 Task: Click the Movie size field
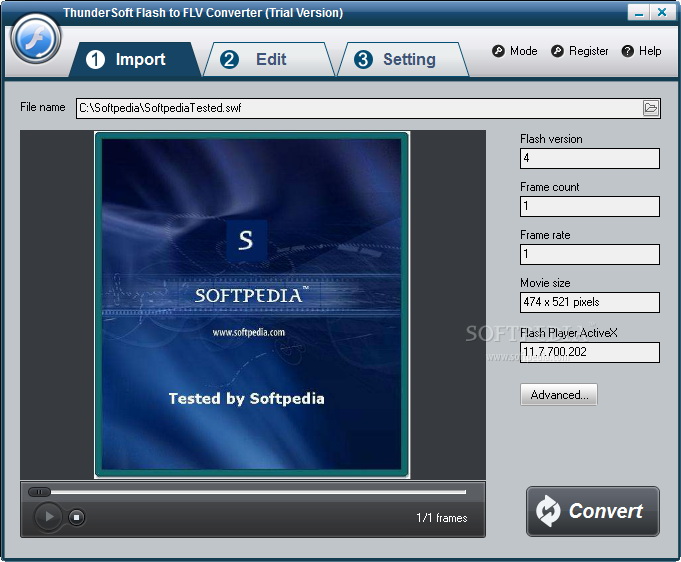click(589, 302)
